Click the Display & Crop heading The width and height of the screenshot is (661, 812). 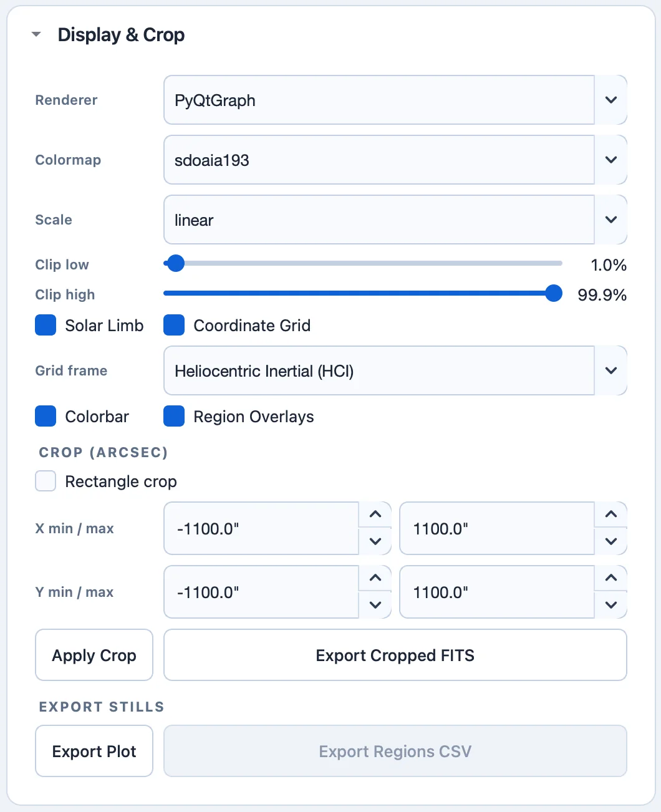121,35
